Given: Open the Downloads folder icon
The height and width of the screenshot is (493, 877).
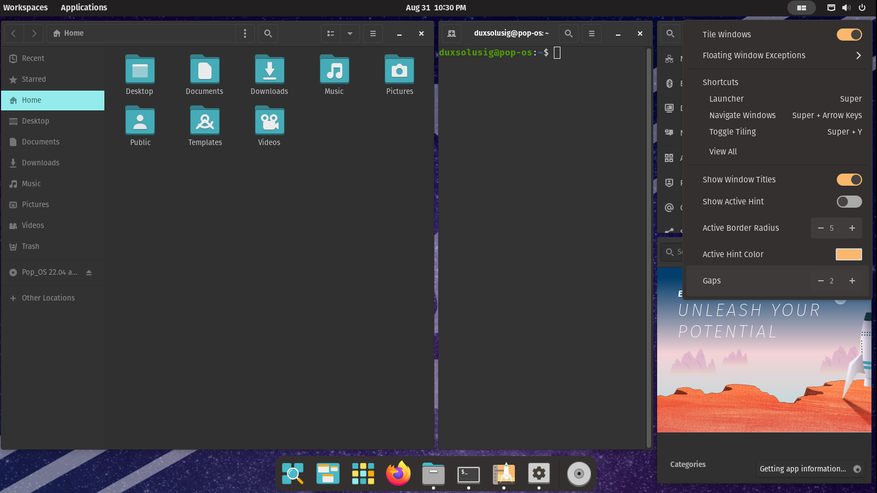Looking at the screenshot, I should 269,72.
